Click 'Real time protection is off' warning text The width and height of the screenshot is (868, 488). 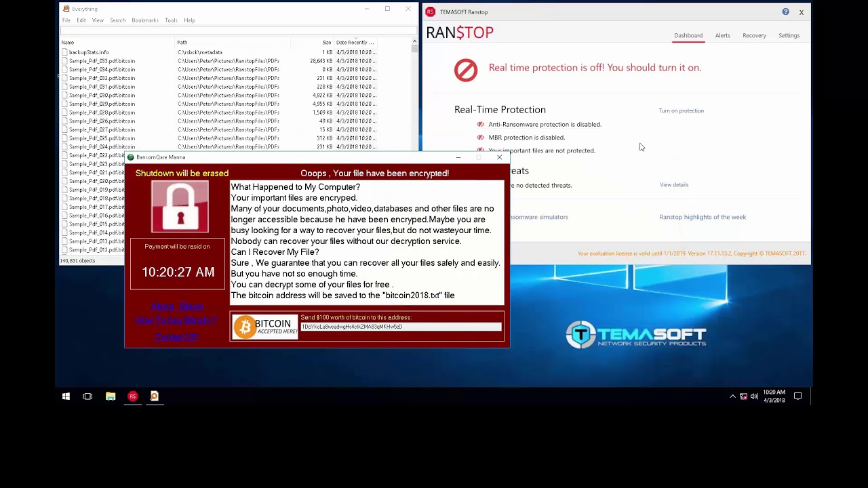click(x=595, y=68)
